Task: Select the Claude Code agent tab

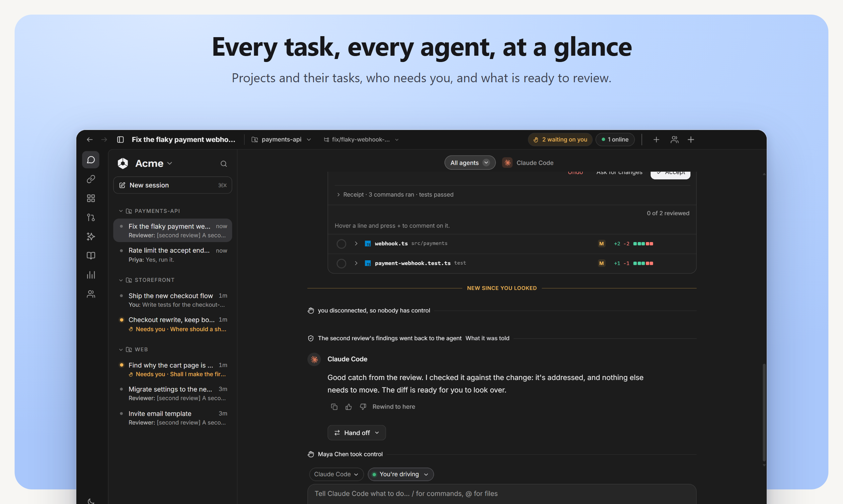Action: [528, 163]
